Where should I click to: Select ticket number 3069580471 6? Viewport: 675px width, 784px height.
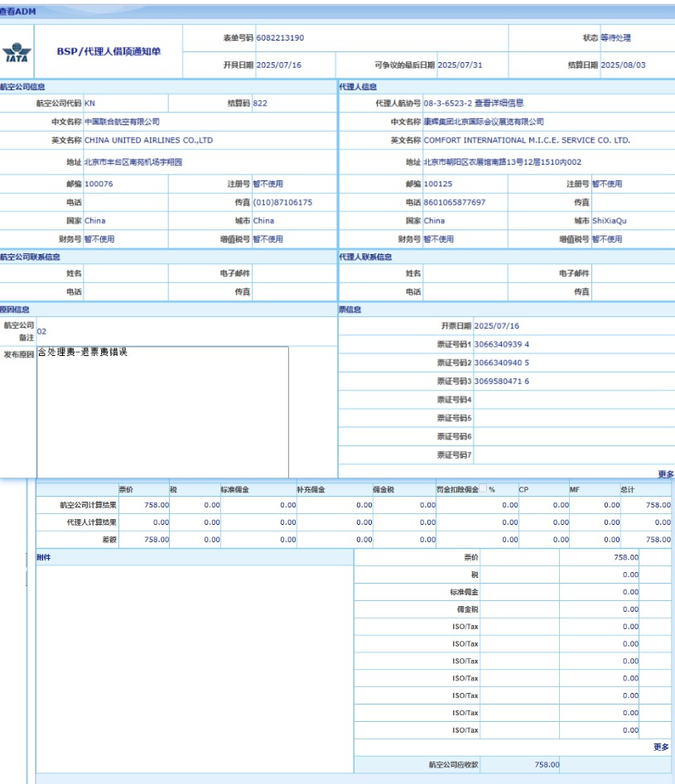[501, 381]
